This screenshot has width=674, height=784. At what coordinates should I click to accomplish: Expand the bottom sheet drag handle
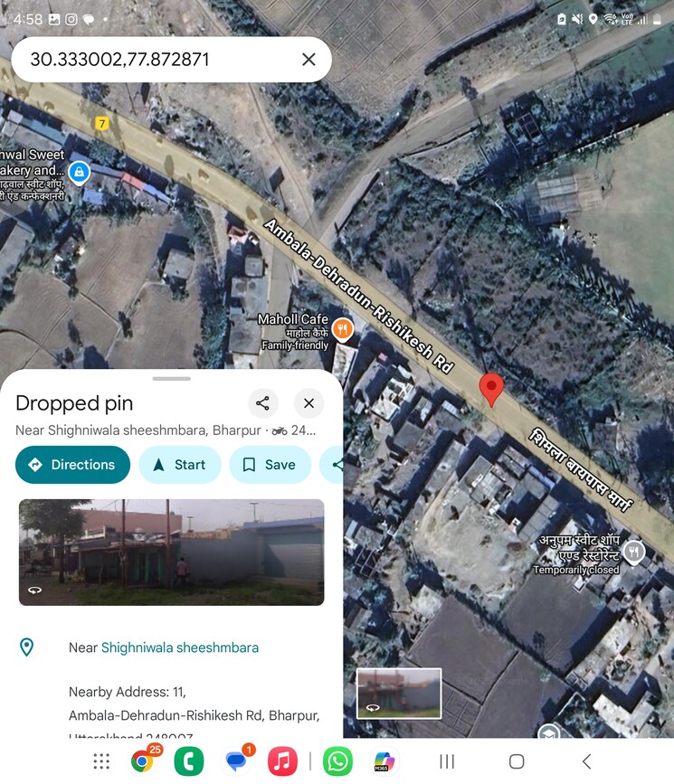[x=172, y=379]
